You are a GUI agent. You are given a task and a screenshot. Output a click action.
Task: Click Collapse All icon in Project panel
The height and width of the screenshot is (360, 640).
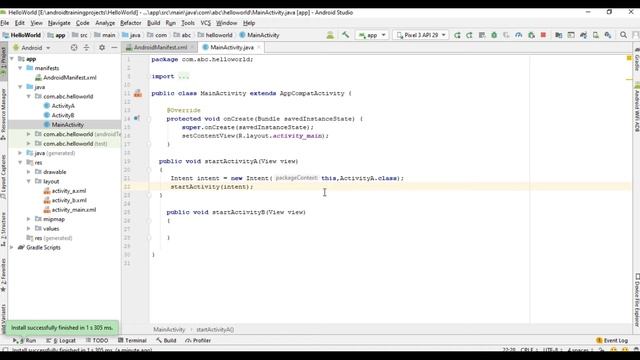tap(86, 48)
